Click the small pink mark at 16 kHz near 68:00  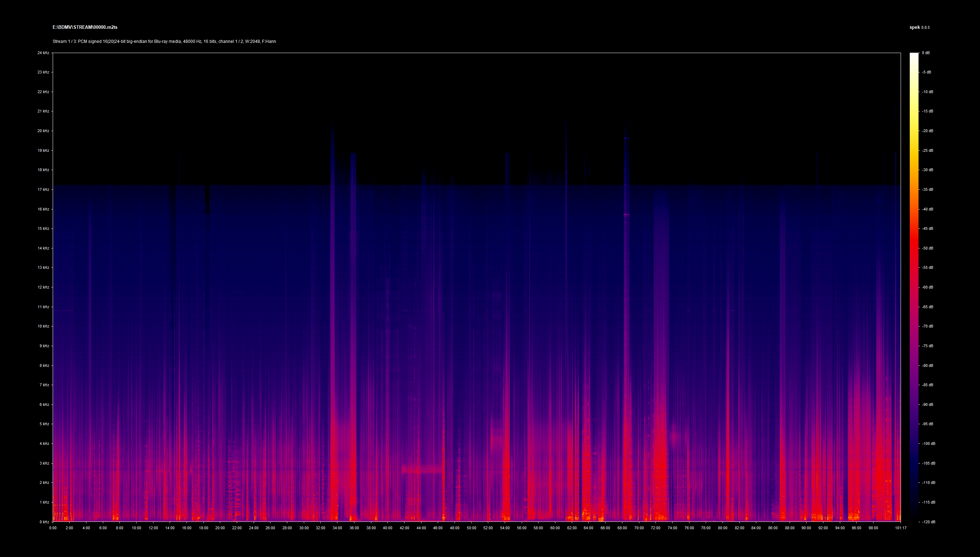click(x=626, y=215)
